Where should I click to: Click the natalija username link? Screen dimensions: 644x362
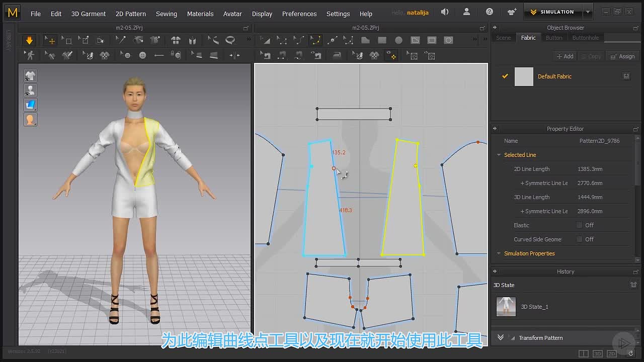[418, 13]
